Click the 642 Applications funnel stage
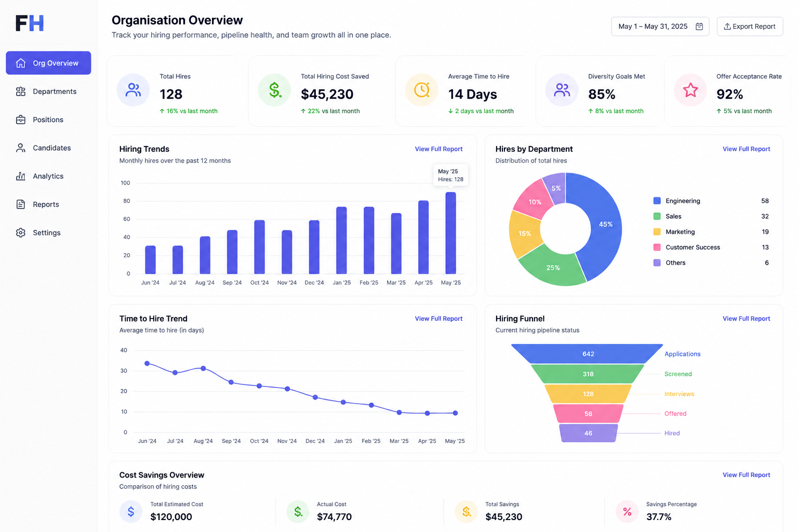The width and height of the screenshot is (798, 532). click(588, 354)
